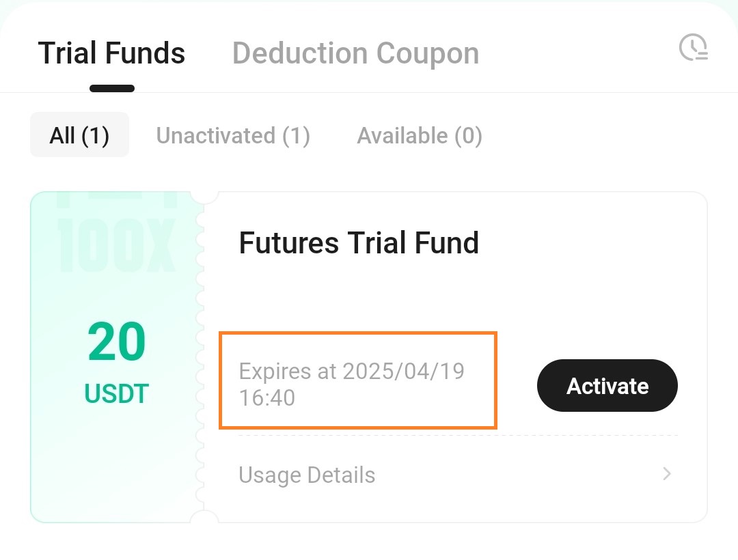Click the orange highlighted expiry box
738x560 pixels.
(x=358, y=380)
